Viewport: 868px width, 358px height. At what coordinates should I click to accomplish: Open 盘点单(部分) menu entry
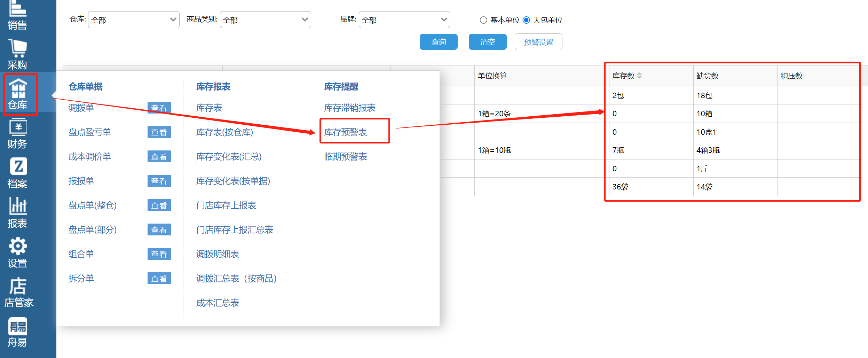pyautogui.click(x=93, y=229)
